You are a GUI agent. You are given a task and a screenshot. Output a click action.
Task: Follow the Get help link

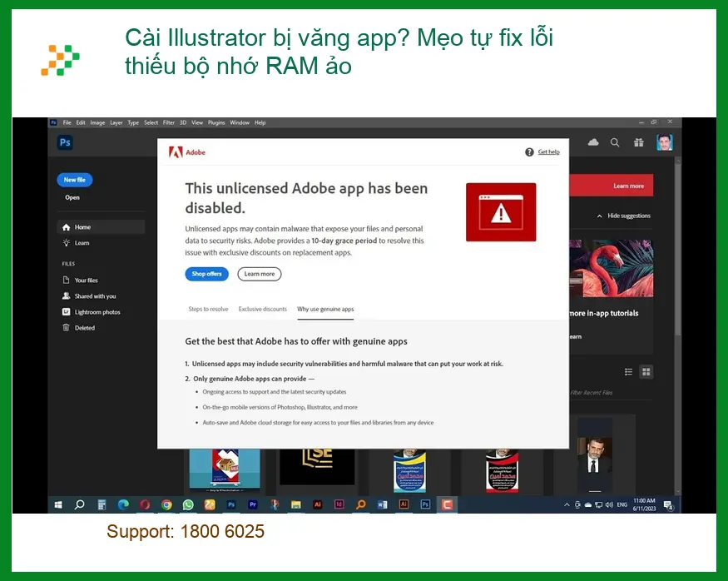(x=549, y=151)
